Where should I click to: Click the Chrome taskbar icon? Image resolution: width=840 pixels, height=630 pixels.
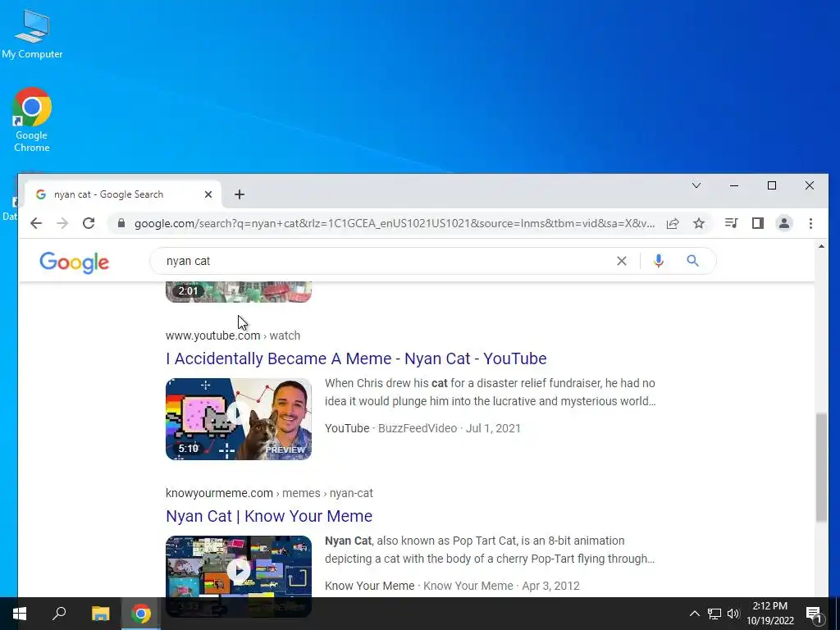click(141, 614)
